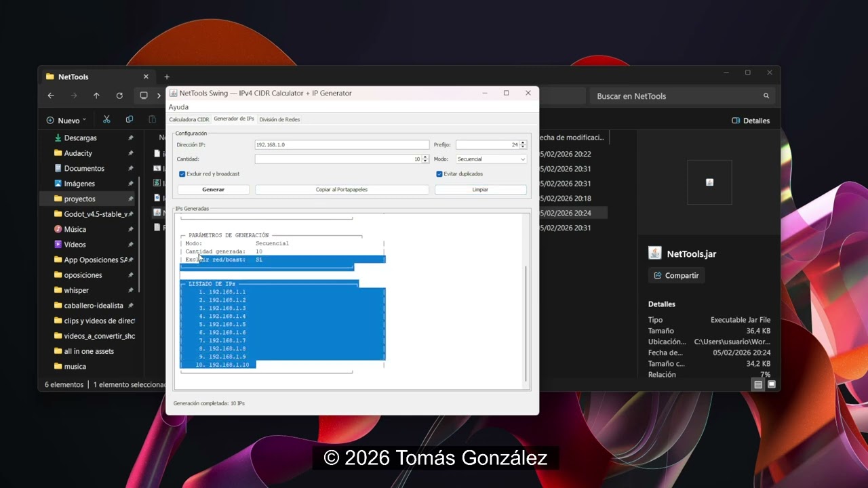Screen dimensions: 868x488
Task: Click the Java icon next to NetTools.jar title
Action: click(x=654, y=253)
